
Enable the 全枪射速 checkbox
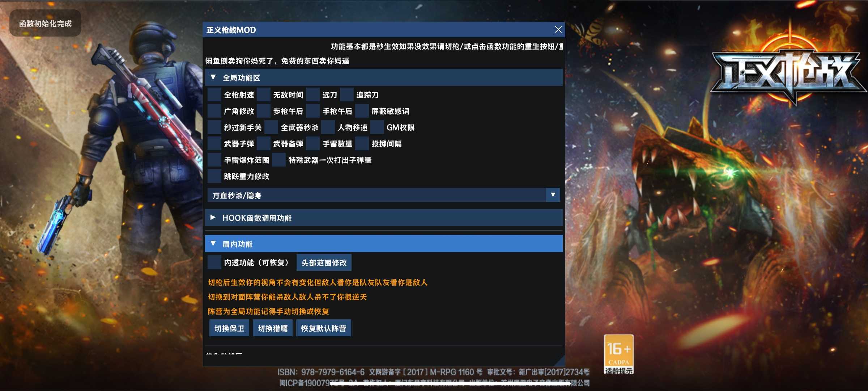[x=214, y=95]
